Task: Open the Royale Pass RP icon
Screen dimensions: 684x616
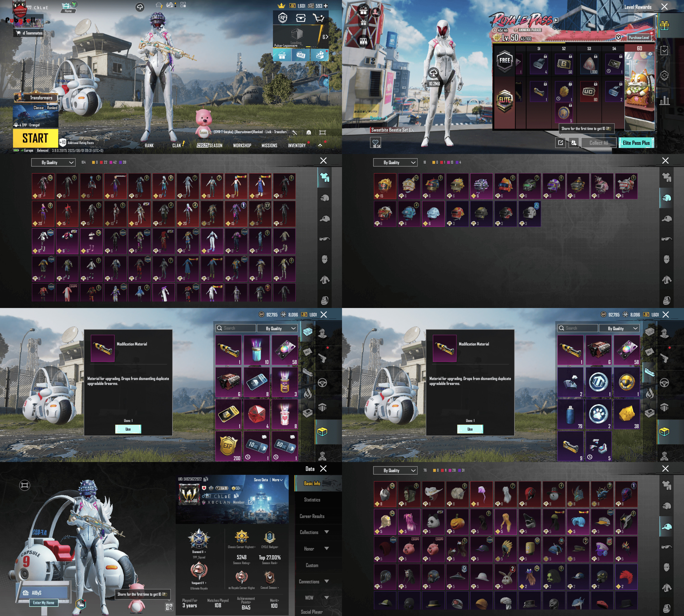Action: [283, 18]
